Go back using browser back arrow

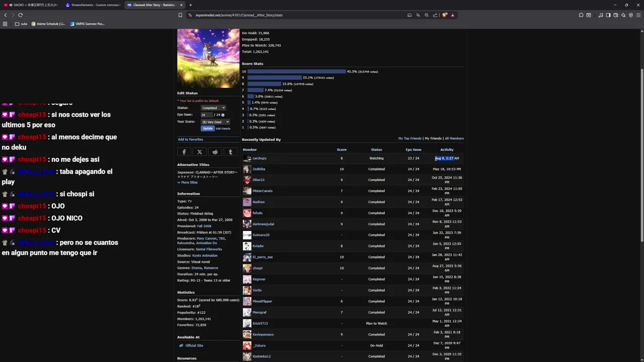pyautogui.click(x=6, y=15)
